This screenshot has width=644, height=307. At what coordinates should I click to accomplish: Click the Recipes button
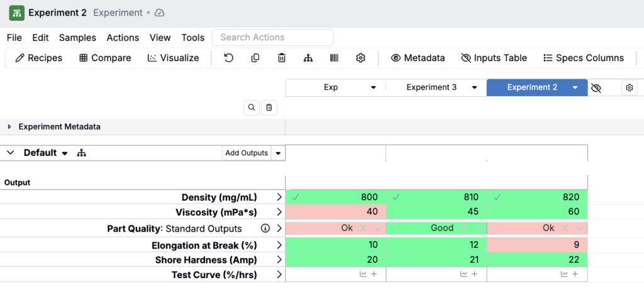38,58
